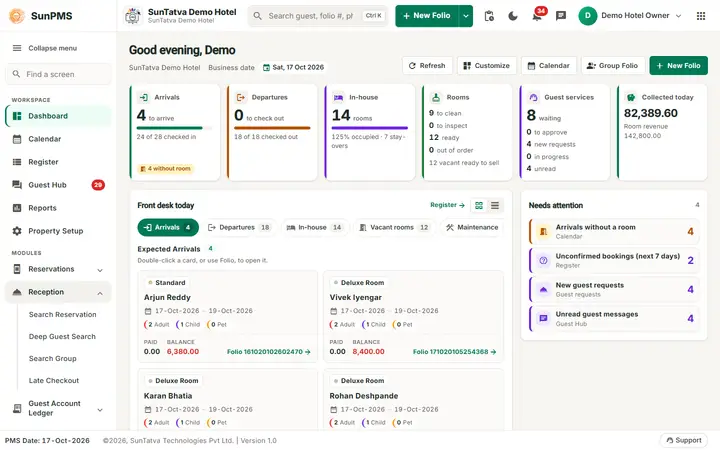Click the Collected today card icon
The width and height of the screenshot is (720, 450).
point(631,97)
